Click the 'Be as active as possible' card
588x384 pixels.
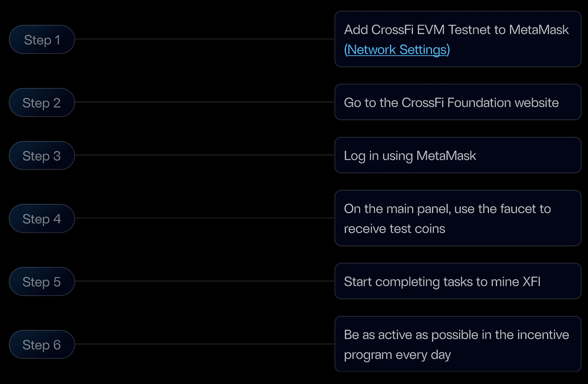coord(458,344)
